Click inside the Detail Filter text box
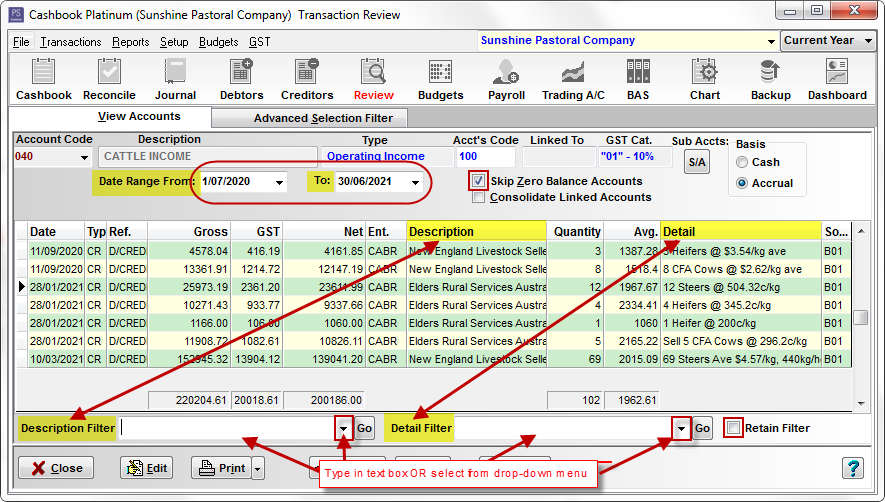 [x=563, y=429]
